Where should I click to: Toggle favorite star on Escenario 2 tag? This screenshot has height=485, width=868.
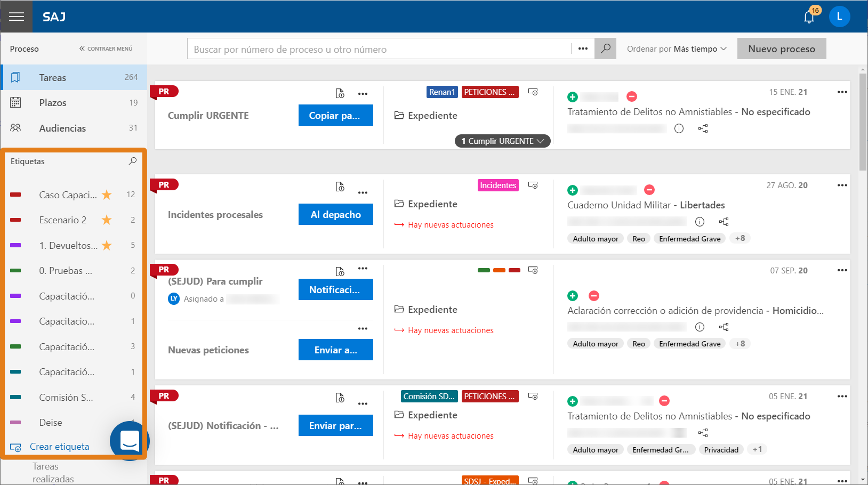coord(107,220)
